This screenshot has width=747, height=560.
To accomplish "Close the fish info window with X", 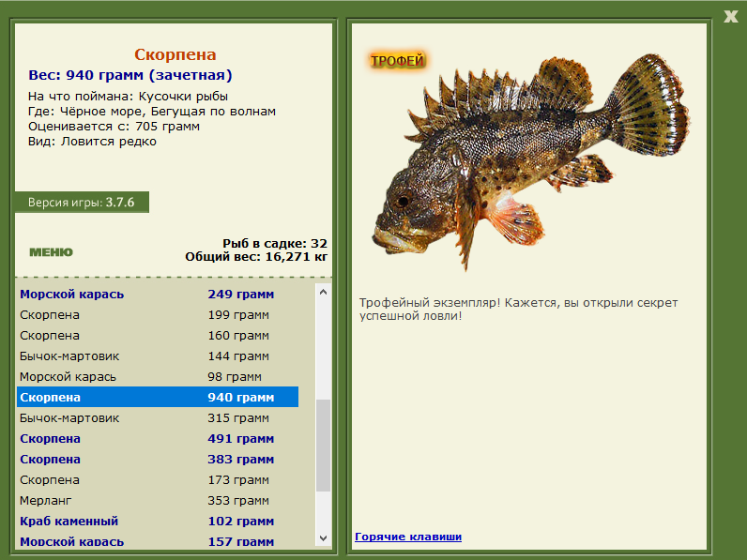I will pos(731,15).
